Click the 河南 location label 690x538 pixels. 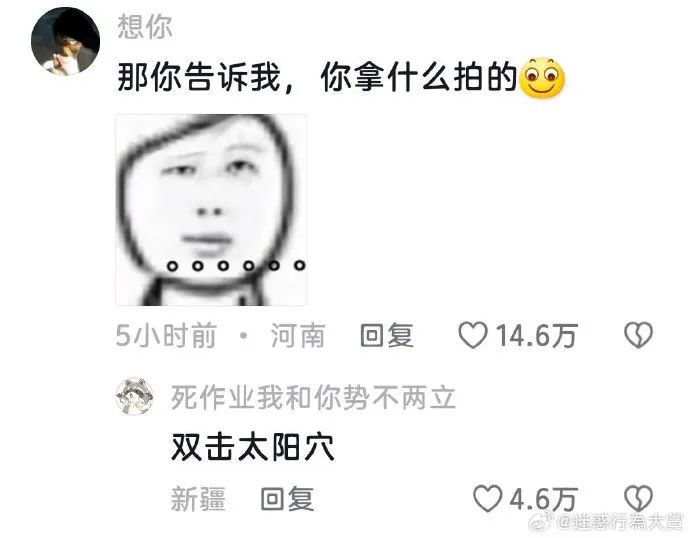point(298,335)
